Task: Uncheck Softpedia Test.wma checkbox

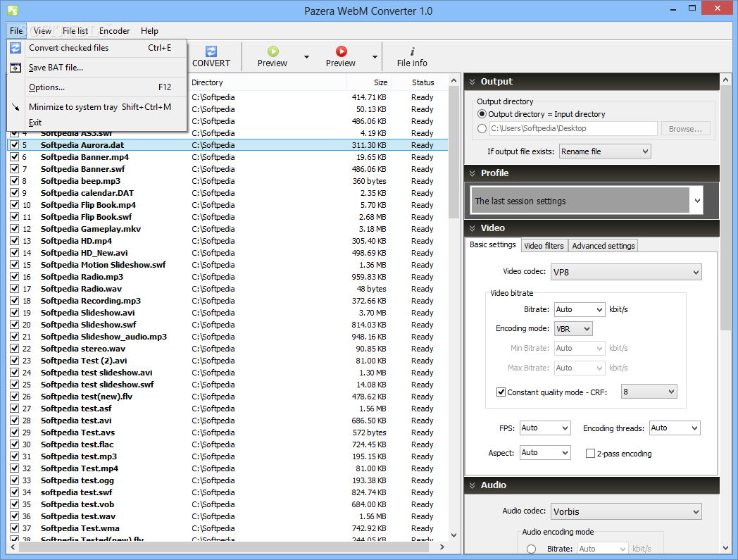Action: pos(15,528)
